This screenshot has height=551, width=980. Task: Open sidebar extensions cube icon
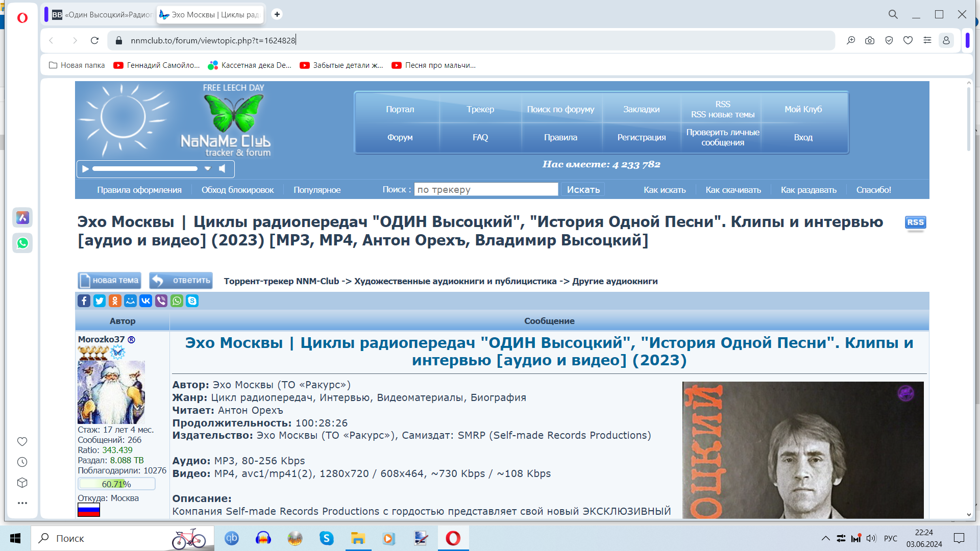pos(22,483)
